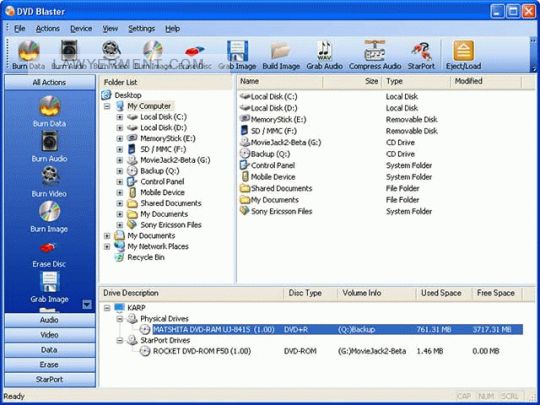This screenshot has height=405, width=540.
Task: Collapse the Physical Drives node
Action: (120, 319)
